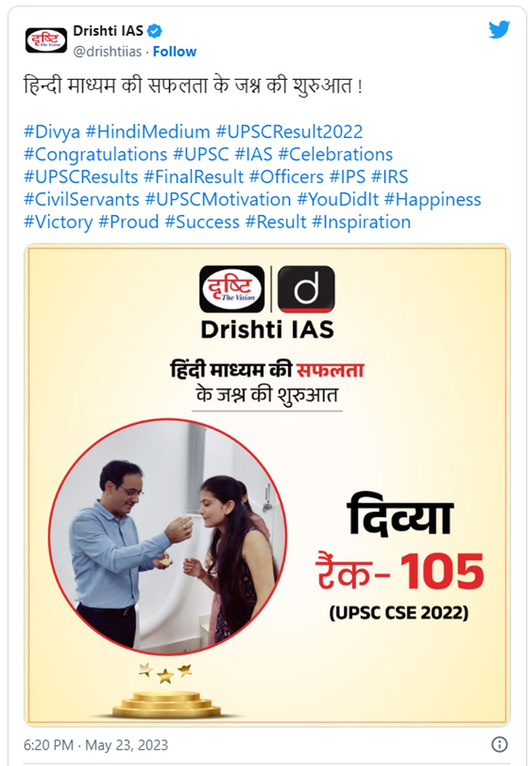The width and height of the screenshot is (532, 766).
Task: Open the Drishti IAS profile avatar
Action: click(46, 40)
